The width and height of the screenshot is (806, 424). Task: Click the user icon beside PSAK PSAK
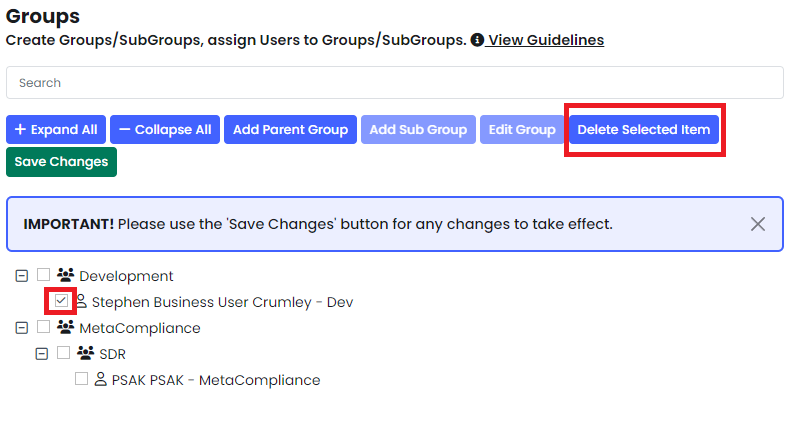[101, 379]
